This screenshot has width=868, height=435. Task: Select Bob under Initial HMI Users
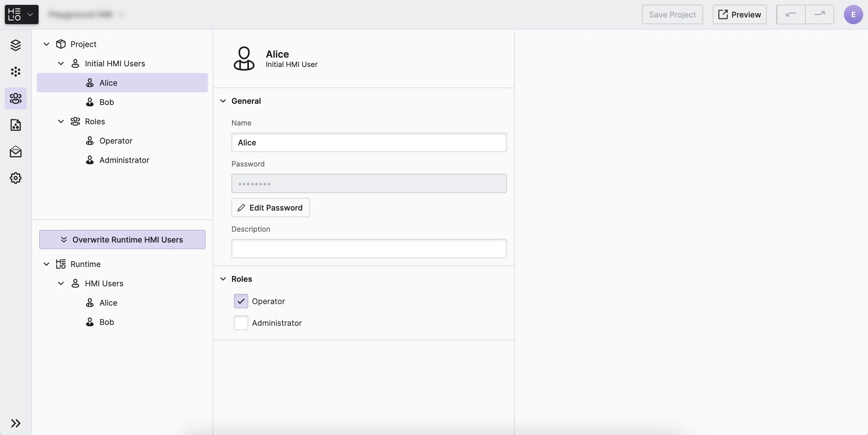pos(106,102)
